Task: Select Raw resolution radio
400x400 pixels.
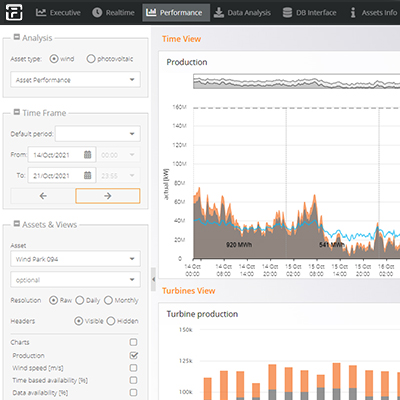Action: point(53,300)
